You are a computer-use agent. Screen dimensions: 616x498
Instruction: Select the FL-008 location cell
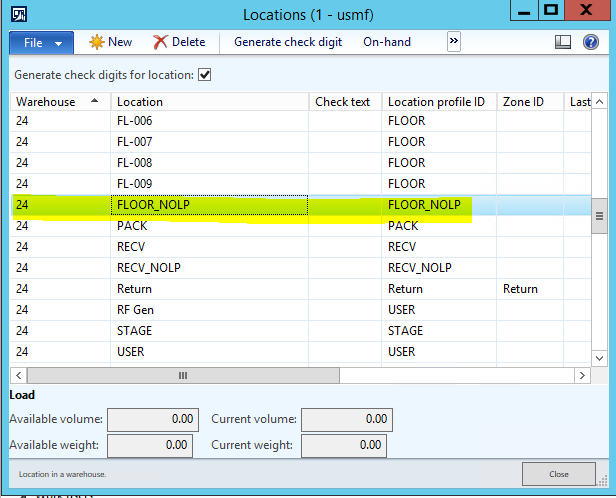210,163
